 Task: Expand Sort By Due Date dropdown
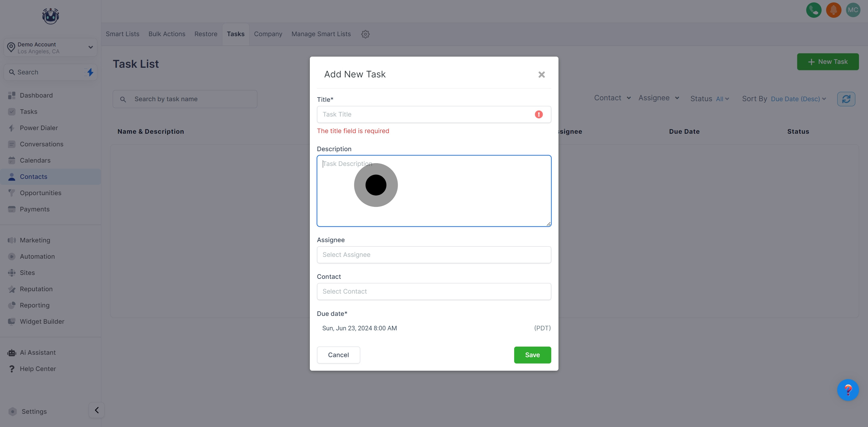point(798,99)
